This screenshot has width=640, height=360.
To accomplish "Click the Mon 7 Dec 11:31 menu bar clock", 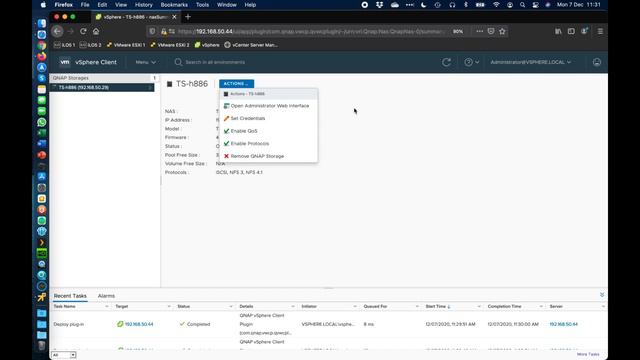I will (x=578, y=5).
